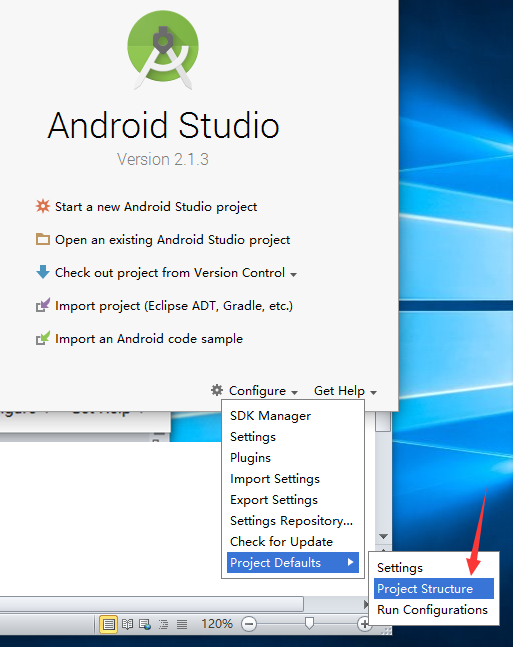Screen dimensions: 513x647
Task: Select Settings Repository... menu entry
Action: (293, 521)
